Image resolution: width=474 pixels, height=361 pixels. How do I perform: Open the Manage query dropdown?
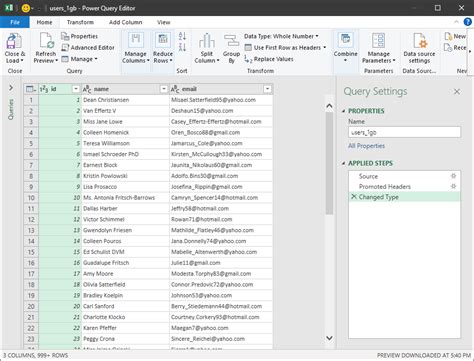click(79, 59)
